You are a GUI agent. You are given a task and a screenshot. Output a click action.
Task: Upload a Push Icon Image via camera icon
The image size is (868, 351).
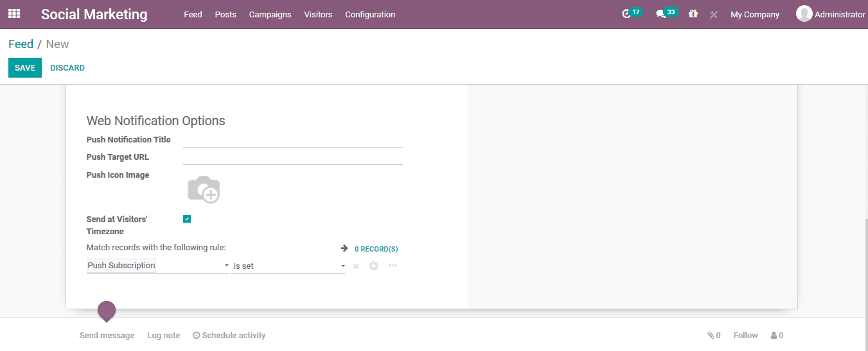pyautogui.click(x=204, y=189)
